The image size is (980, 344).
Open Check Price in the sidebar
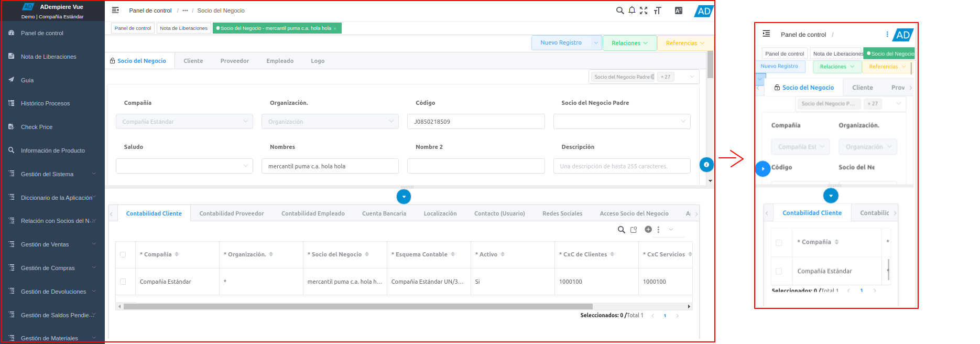[37, 127]
